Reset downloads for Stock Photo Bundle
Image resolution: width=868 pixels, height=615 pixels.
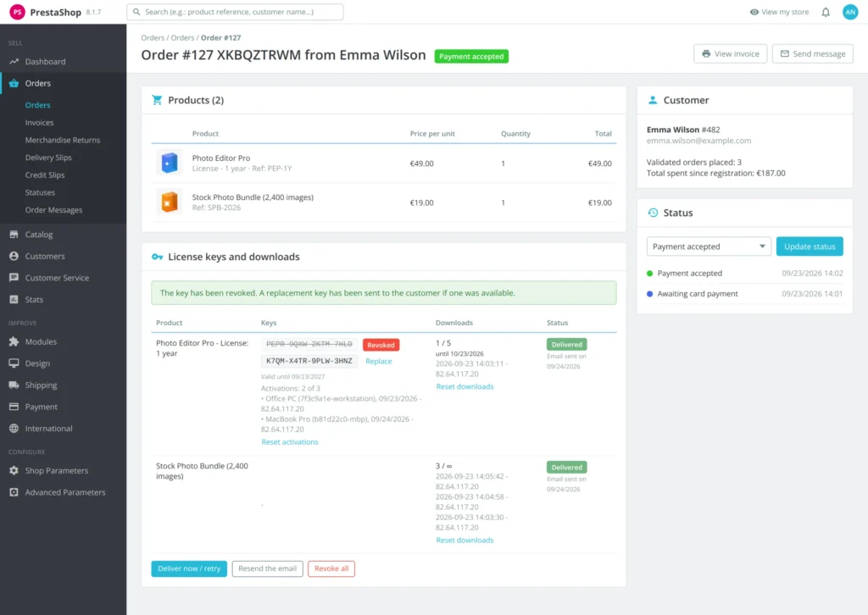pyautogui.click(x=465, y=540)
